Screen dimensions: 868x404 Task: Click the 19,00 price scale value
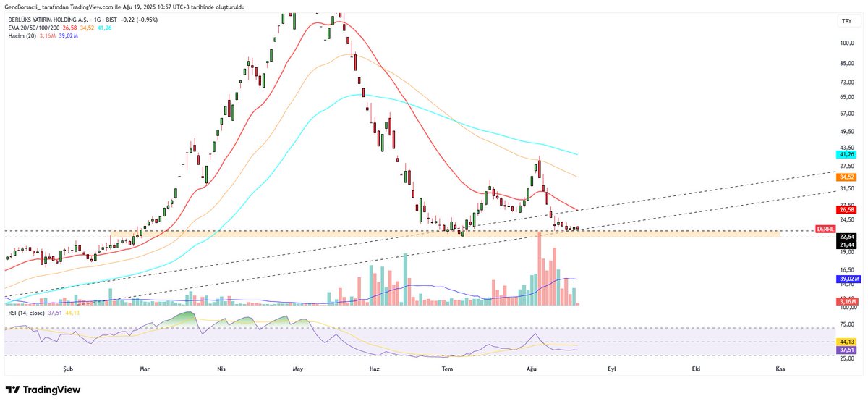[848, 252]
